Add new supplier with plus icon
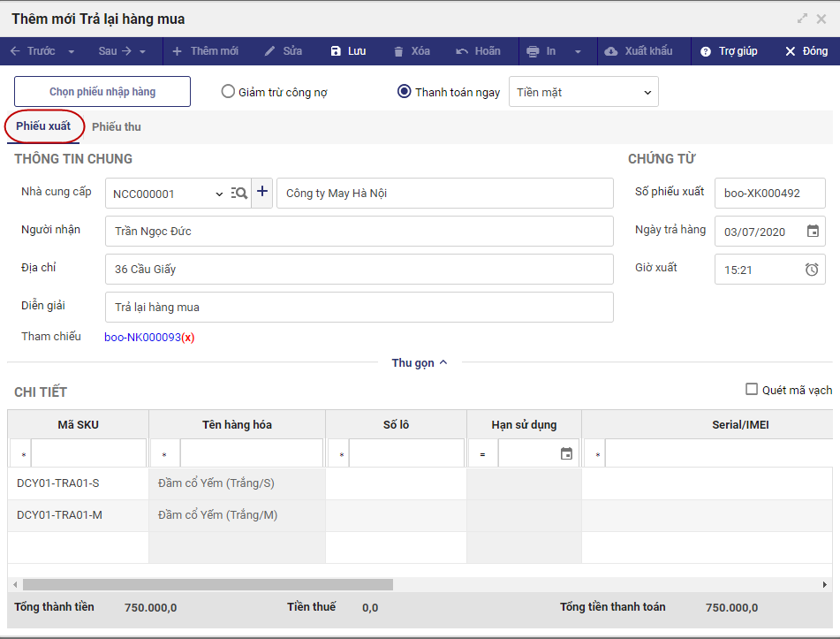The width and height of the screenshot is (840, 639). (262, 193)
